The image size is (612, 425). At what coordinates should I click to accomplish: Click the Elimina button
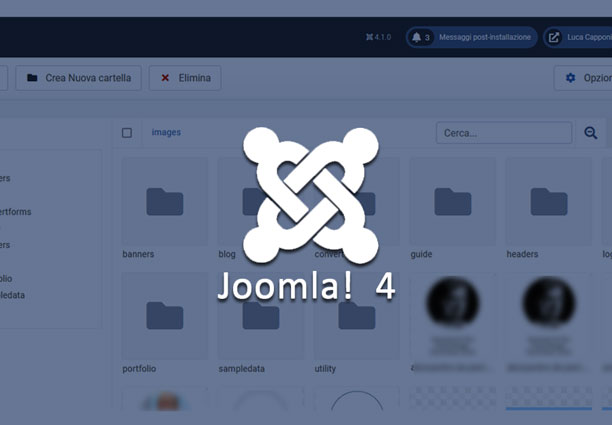pyautogui.click(x=185, y=78)
